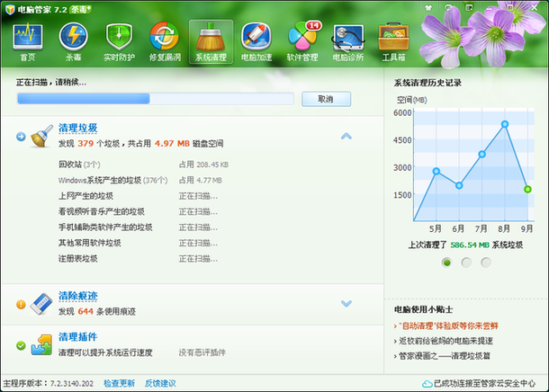Click the 检查更新 link

(x=119, y=384)
